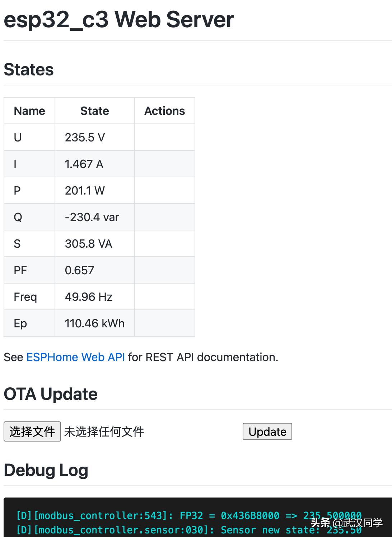Select the I current state row
Image resolution: width=392 pixels, height=537 pixels.
[x=84, y=164]
